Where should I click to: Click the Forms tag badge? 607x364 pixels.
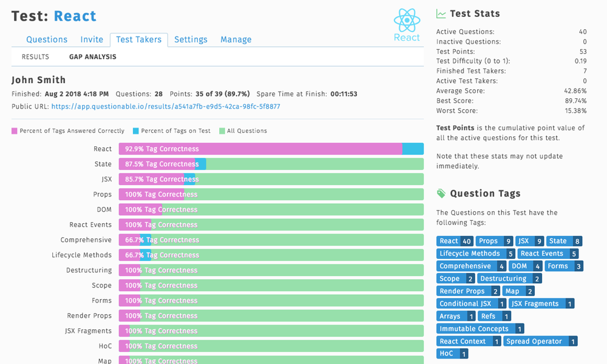(564, 266)
